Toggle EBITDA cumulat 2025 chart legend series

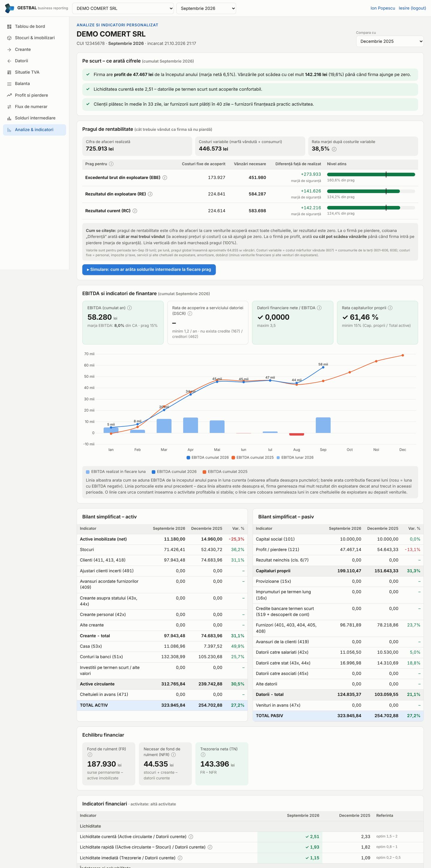252,458
